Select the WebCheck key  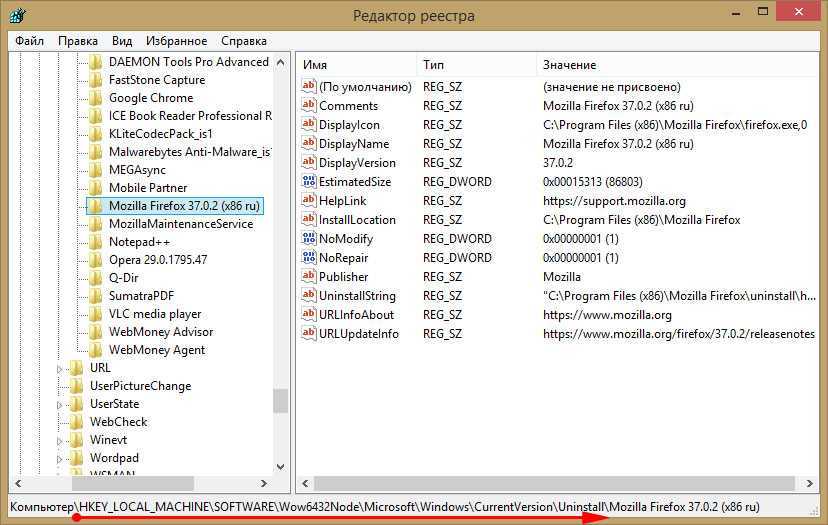(x=118, y=421)
